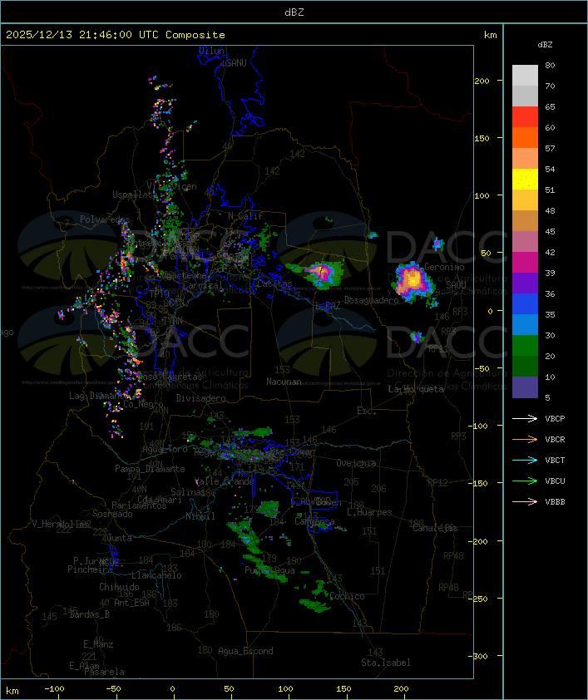This screenshot has width=588, height=700.
Task: Click the large storm cell beside Geronimo
Action: [414, 283]
